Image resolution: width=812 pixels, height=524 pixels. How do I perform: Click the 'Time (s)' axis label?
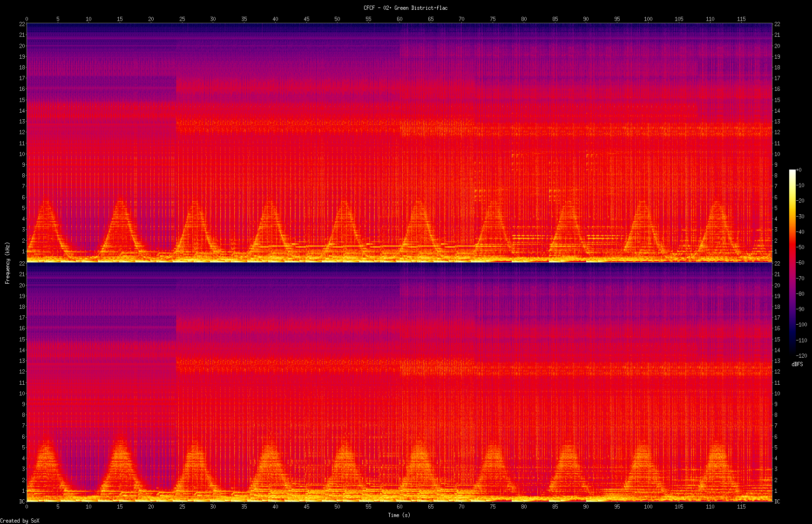click(399, 515)
